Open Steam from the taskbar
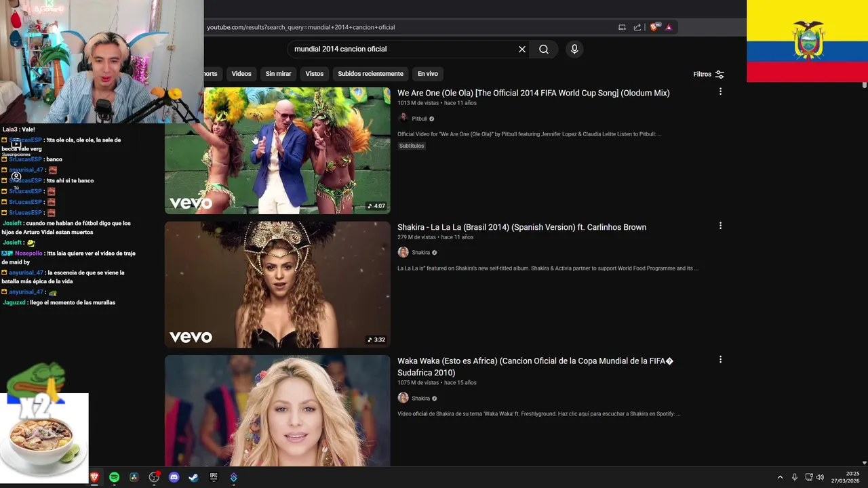The height and width of the screenshot is (488, 868). coord(194,477)
